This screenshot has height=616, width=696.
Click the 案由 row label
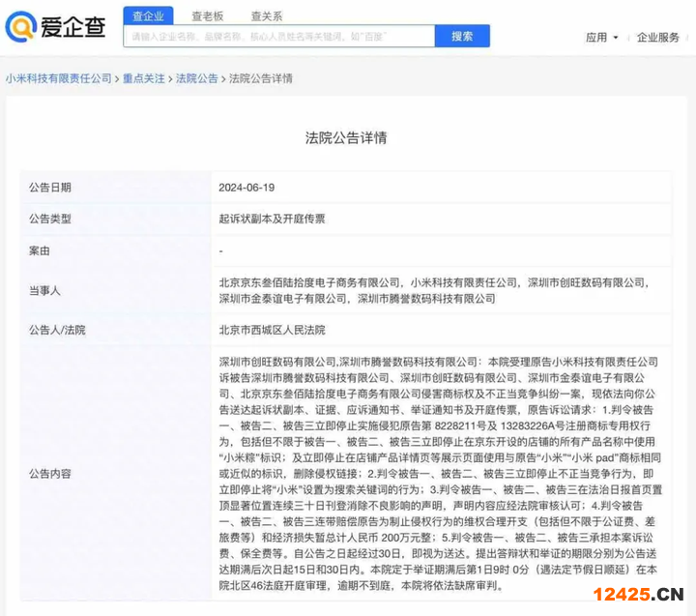[40, 250]
